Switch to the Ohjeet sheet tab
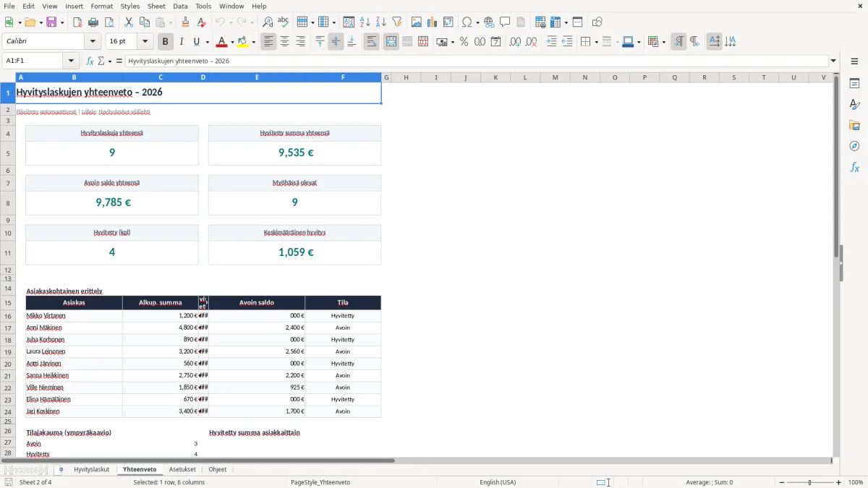This screenshot has width=868, height=488. pyautogui.click(x=218, y=469)
